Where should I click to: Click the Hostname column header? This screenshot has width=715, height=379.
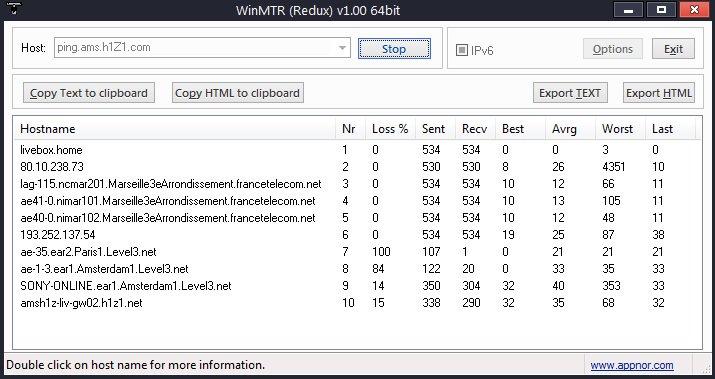click(x=176, y=129)
